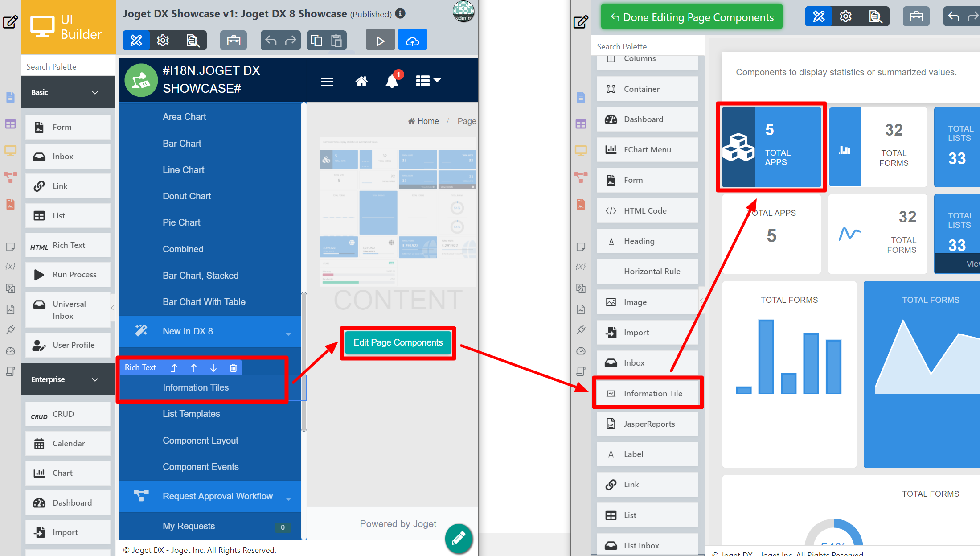Image resolution: width=980 pixels, height=556 pixels.
Task: Click the left Search Palette field
Action: point(68,66)
